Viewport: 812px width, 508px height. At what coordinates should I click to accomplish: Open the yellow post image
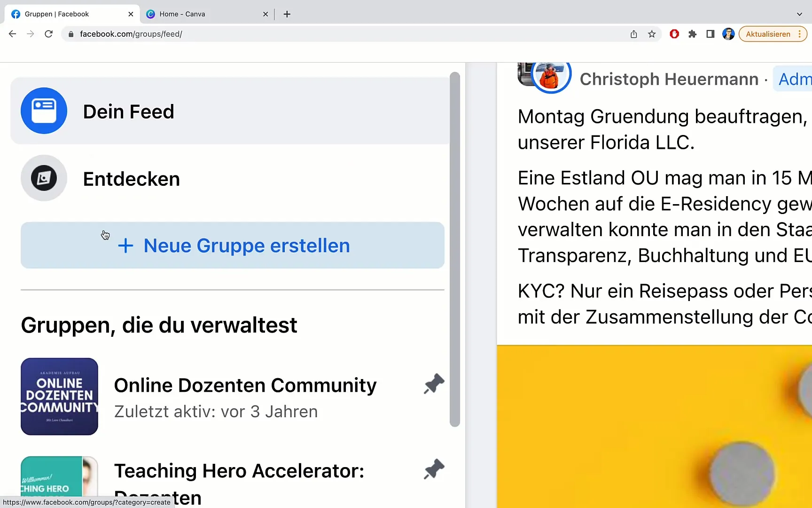click(654, 427)
